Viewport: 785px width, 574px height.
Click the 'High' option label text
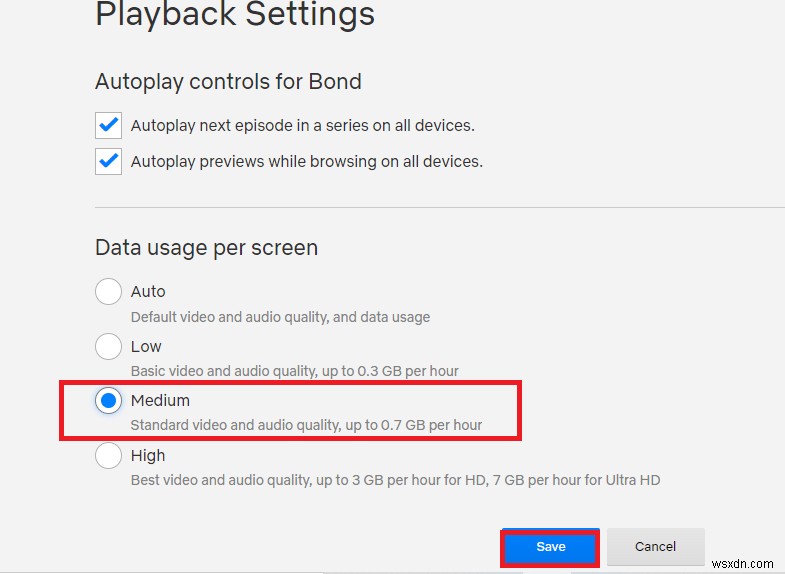tap(148, 456)
